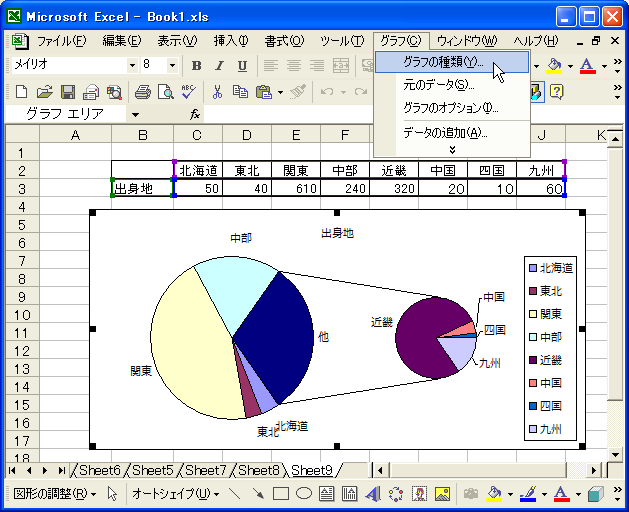This screenshot has width=629, height=512.
Task: Insert diagram or organization chart
Action: pos(396,494)
